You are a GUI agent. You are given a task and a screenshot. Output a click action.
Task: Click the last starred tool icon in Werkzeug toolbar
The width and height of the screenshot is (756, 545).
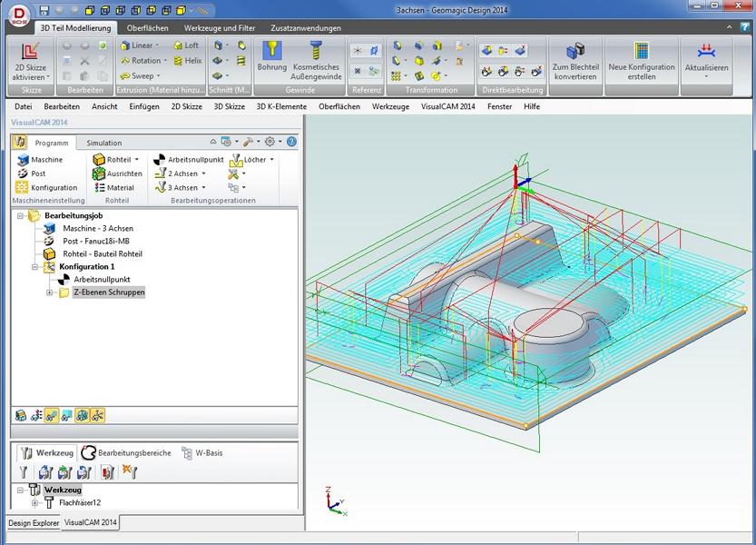pos(129,471)
